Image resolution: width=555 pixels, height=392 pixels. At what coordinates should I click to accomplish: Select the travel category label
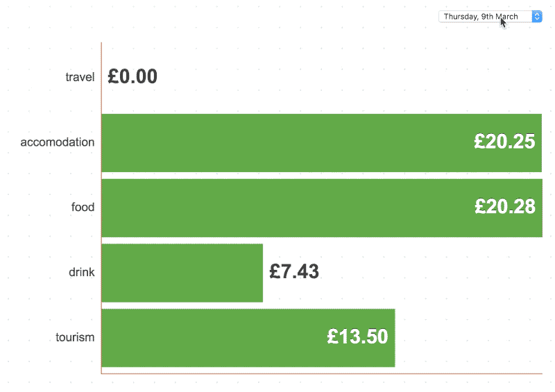click(80, 77)
